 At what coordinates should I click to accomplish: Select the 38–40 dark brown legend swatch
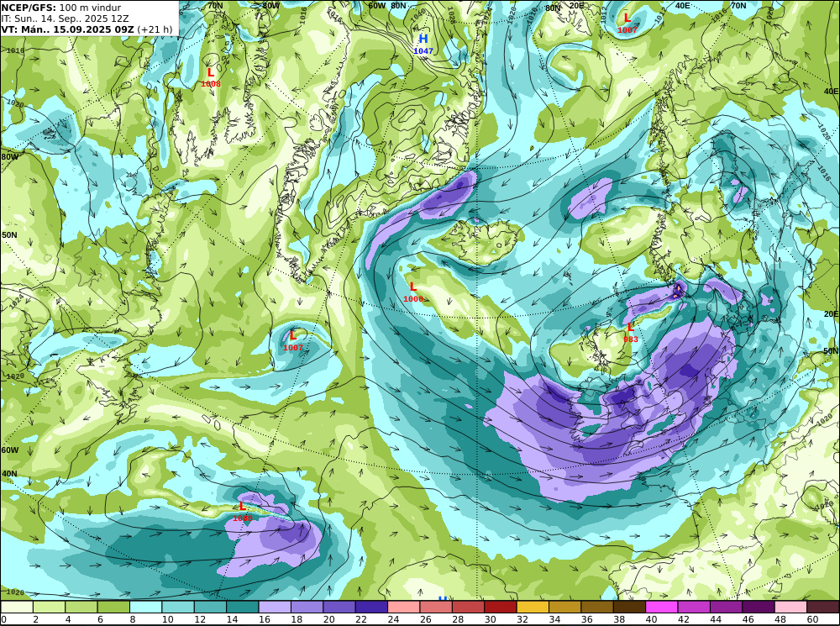tap(629, 607)
